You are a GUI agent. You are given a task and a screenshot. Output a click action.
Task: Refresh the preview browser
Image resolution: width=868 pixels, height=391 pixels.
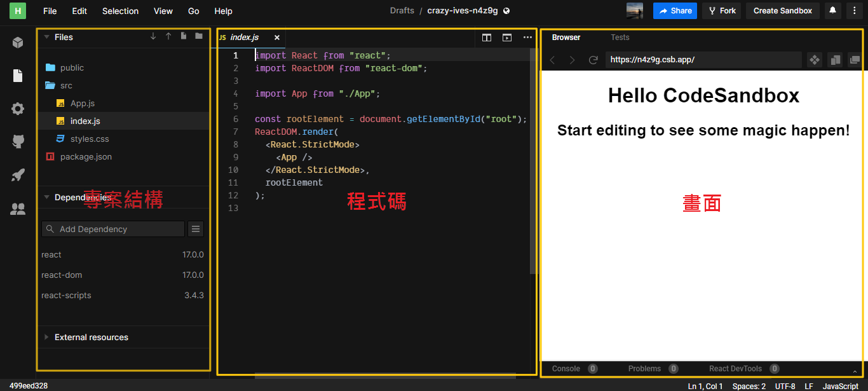point(593,60)
